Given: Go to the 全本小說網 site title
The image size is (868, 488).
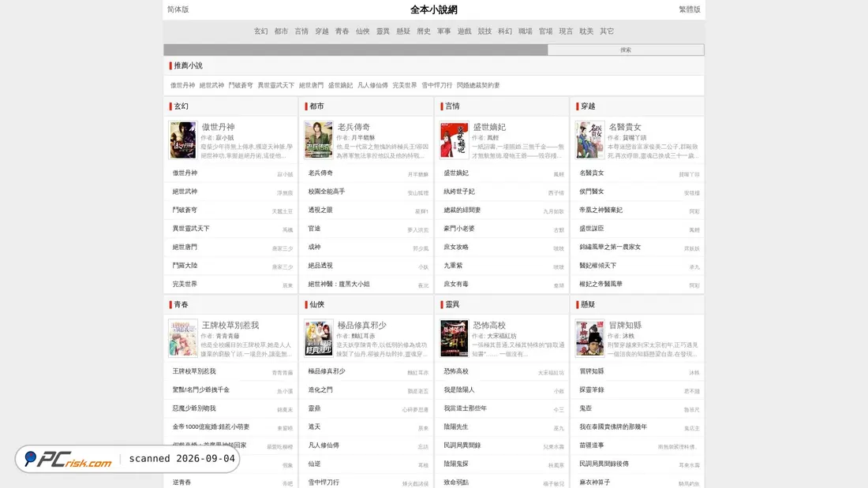Looking at the screenshot, I should click(x=433, y=9).
